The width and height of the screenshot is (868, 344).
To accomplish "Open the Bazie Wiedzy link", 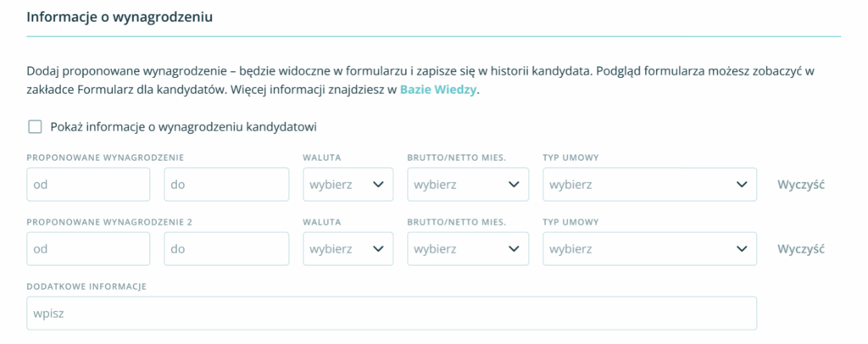I will pyautogui.click(x=439, y=89).
